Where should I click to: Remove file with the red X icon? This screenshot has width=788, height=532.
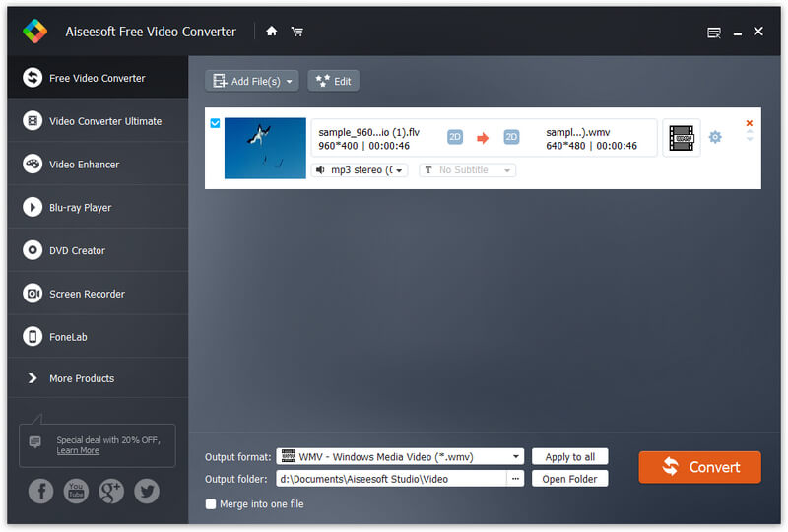(750, 123)
